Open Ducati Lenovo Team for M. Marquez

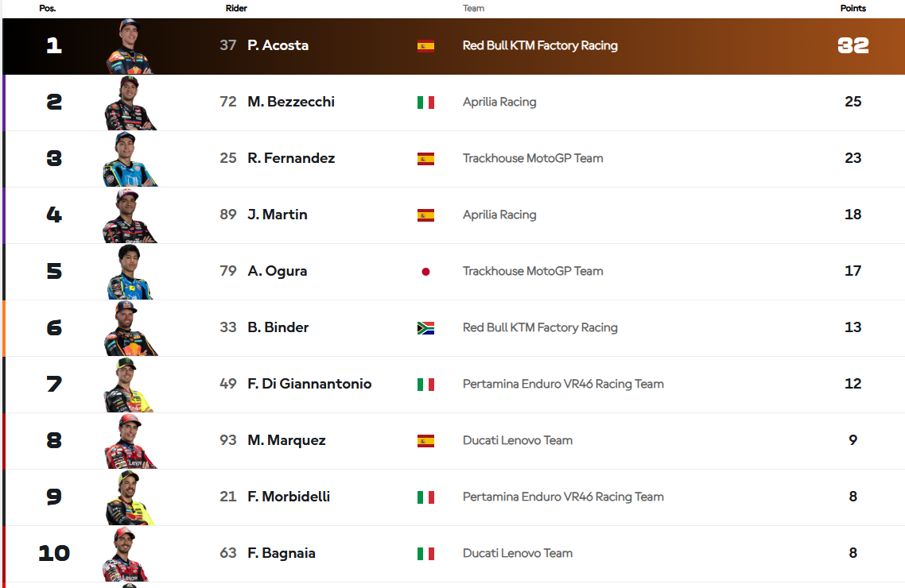[518, 440]
